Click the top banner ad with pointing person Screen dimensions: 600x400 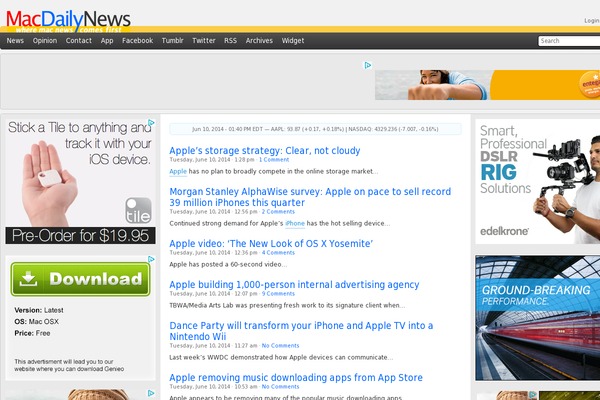pyautogui.click(x=488, y=85)
